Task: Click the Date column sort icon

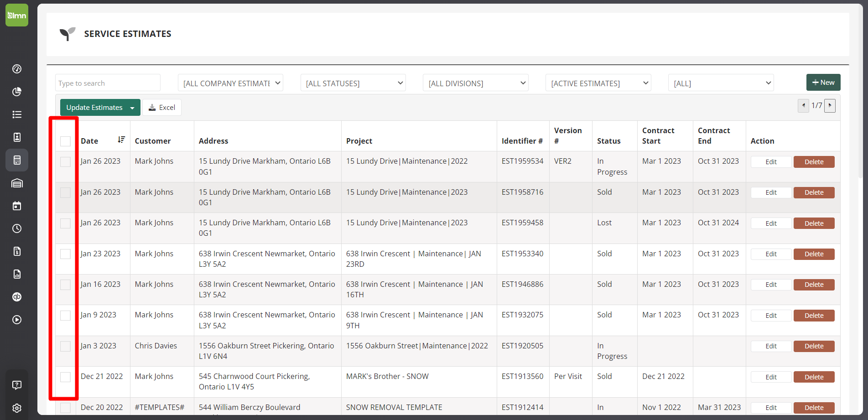Action: (121, 140)
